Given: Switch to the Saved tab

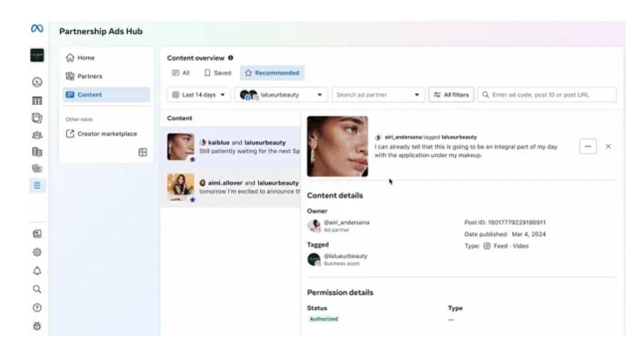Looking at the screenshot, I should click(x=218, y=73).
